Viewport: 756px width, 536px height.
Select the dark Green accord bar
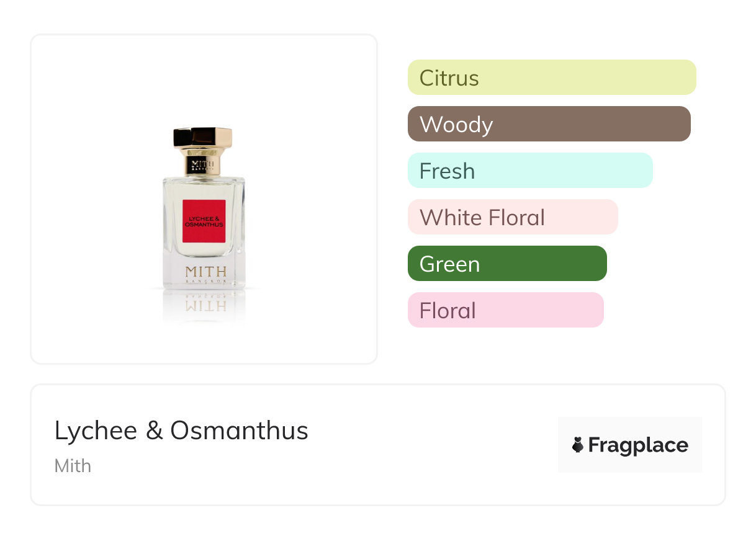tap(506, 264)
